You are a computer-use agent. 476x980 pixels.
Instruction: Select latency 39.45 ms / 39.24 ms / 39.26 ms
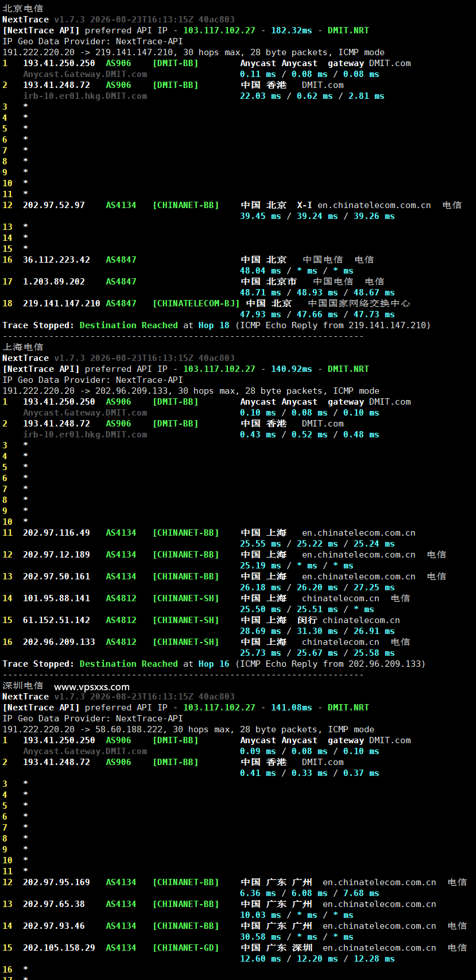tap(318, 216)
